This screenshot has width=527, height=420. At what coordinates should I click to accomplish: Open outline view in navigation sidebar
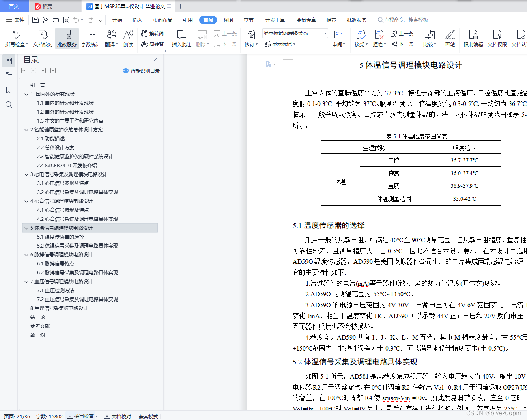[9, 61]
